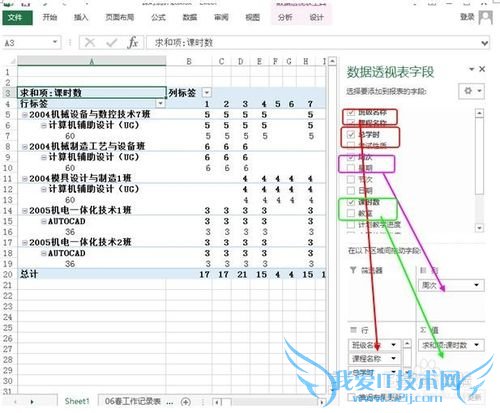The image size is (500, 413).
Task: Click the Name Box showing A3
Action: [x=27, y=43]
